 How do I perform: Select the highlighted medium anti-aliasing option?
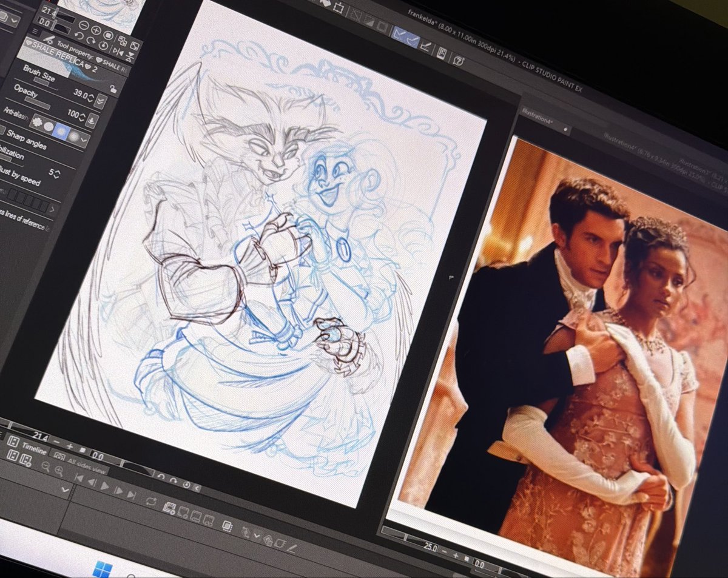click(x=61, y=132)
